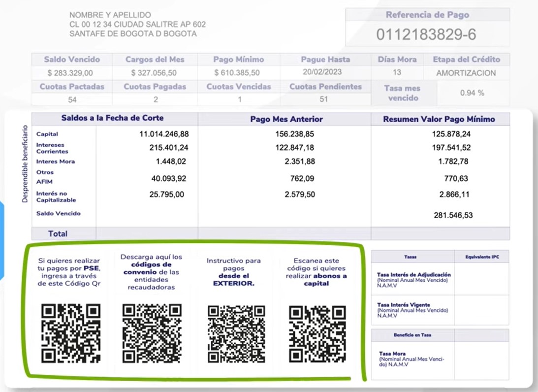
Task: Click the Cuotas Pendientes value 51
Action: (323, 99)
